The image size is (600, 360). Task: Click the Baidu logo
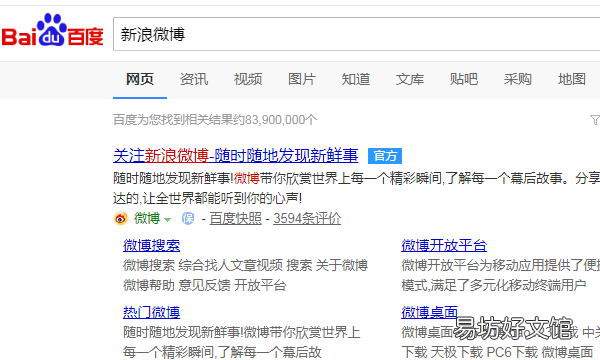click(x=52, y=31)
